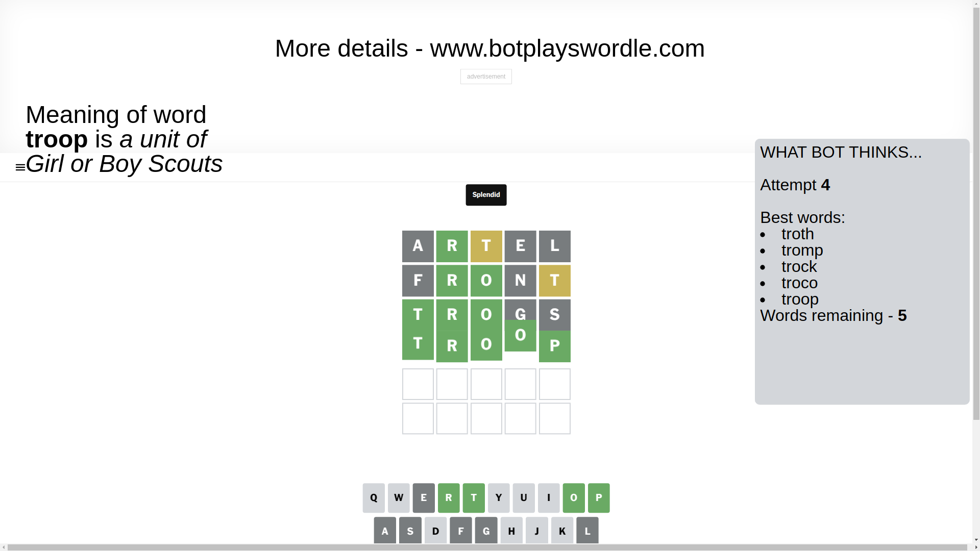This screenshot has height=551, width=980.
Task: Tap the W keyboard key
Action: [399, 498]
